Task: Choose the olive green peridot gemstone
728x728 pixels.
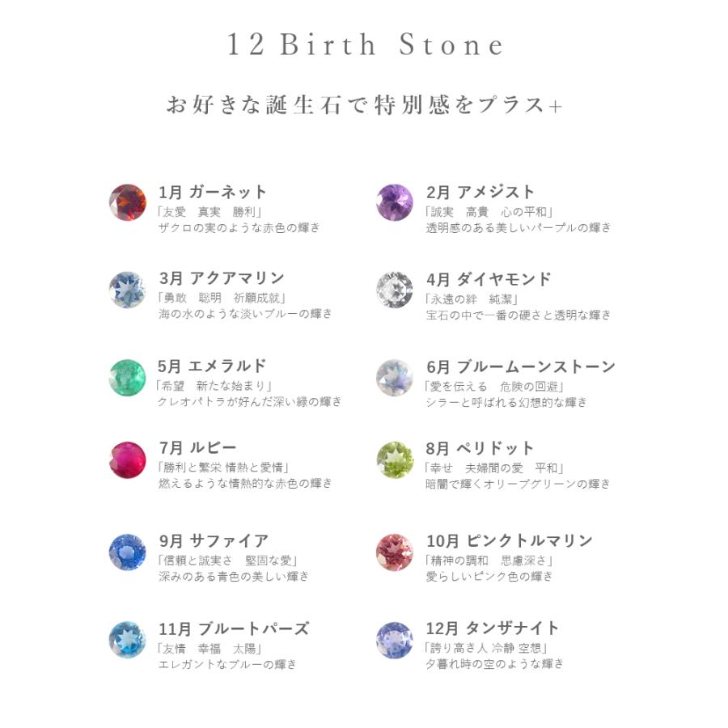Action: coord(395,460)
